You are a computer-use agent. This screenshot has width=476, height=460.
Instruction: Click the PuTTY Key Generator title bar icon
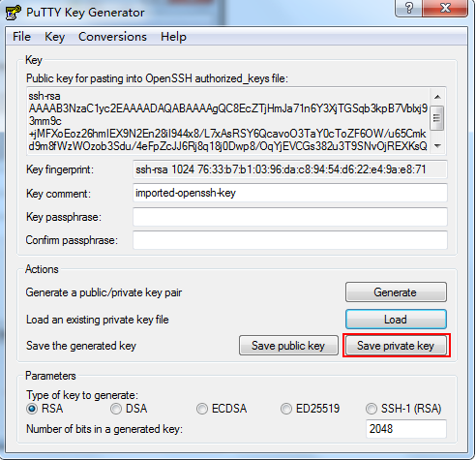click(14, 13)
